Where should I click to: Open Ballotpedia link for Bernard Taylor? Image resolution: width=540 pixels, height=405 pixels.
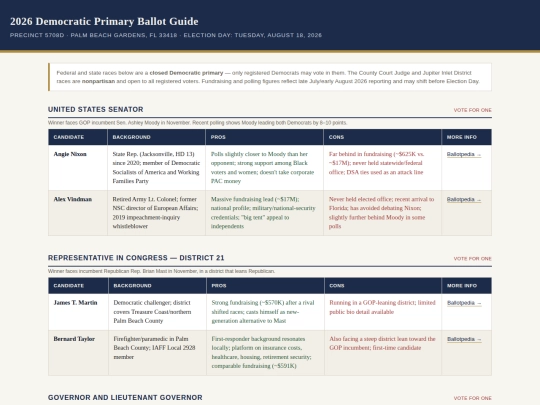[464, 339]
